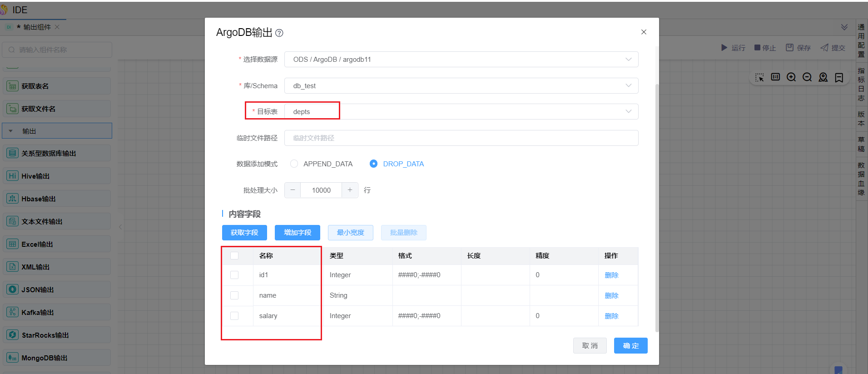The width and height of the screenshot is (868, 374).
Task: Click the Integer type cell of salary row
Action: tap(358, 316)
